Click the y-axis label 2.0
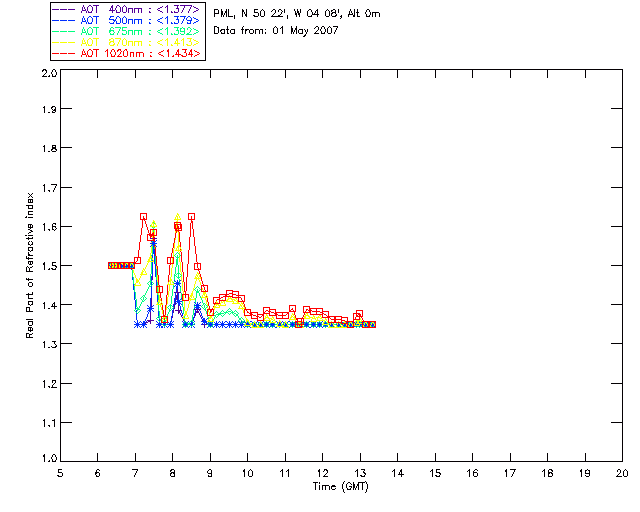 [49, 73]
